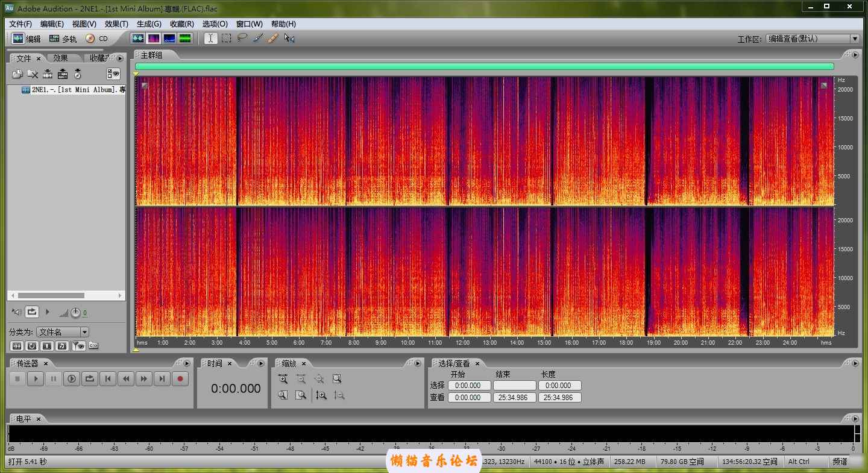Click Edit File icon in Files panel
Screen dimensions: 868x473
coord(48,74)
